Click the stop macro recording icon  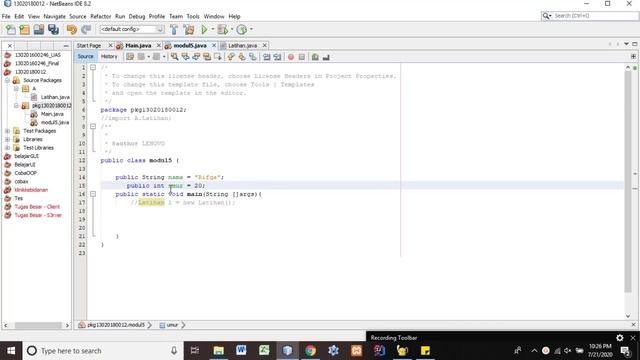[x=302, y=57]
